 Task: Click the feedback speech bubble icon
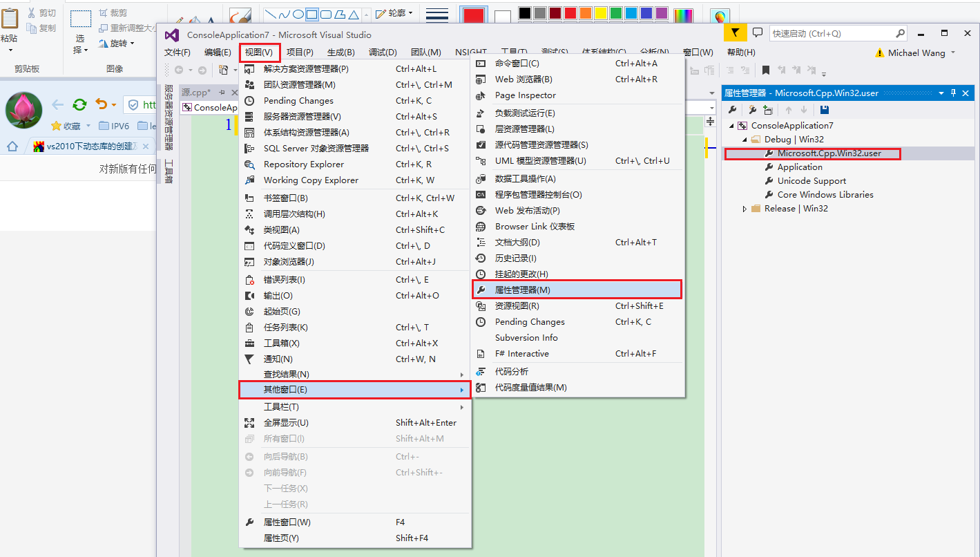click(x=758, y=32)
